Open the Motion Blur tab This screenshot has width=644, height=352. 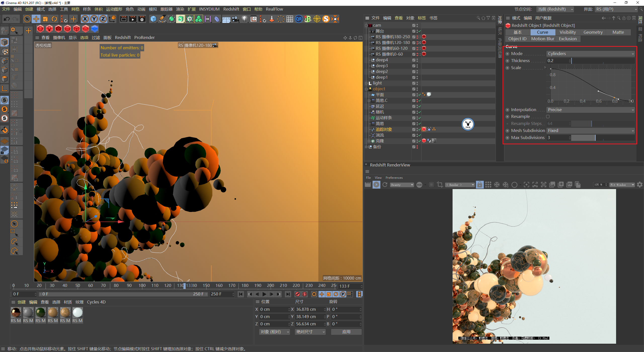tap(543, 39)
